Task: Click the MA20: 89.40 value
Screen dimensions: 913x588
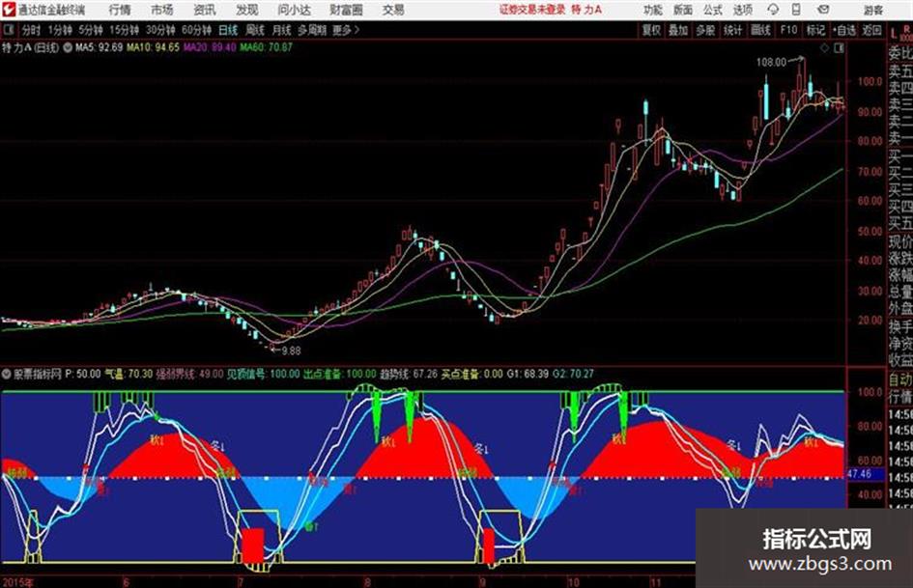Action: pos(210,47)
